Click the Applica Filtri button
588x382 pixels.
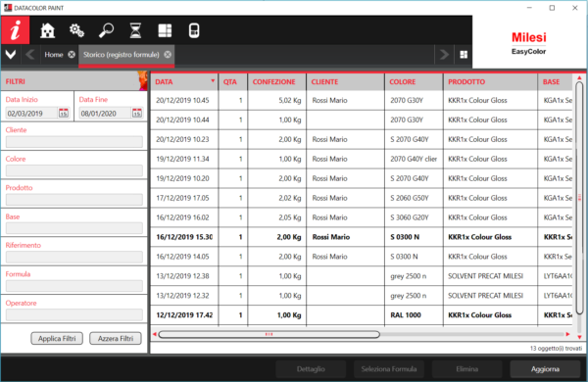57,339
